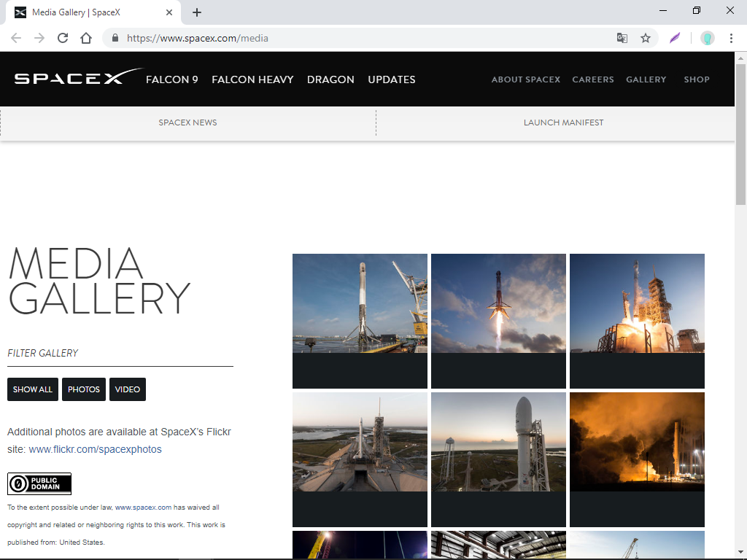Open launch pad liftoff thumbnail
Viewport: 747px width, 560px height.
click(637, 321)
